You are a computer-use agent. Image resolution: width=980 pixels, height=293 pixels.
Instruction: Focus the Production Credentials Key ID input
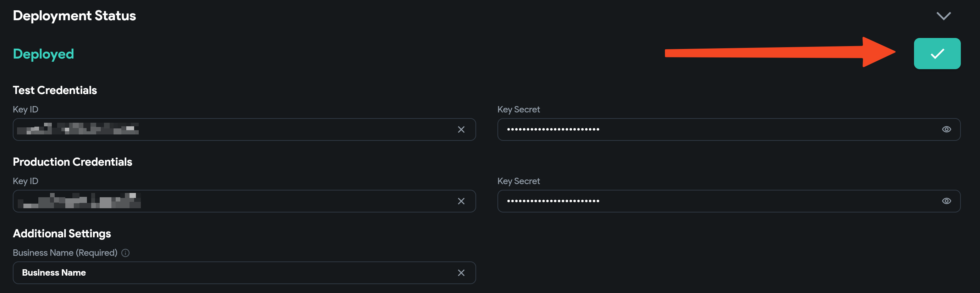pos(244,201)
